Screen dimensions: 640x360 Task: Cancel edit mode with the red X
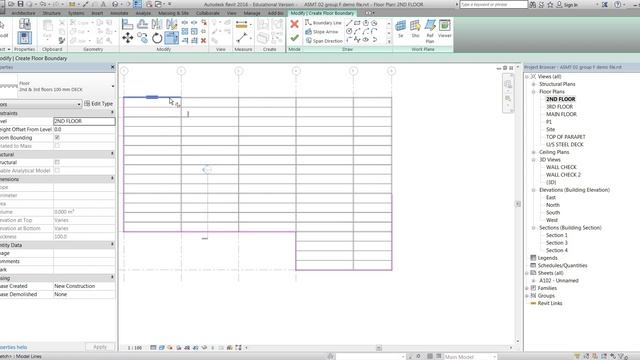[294, 24]
